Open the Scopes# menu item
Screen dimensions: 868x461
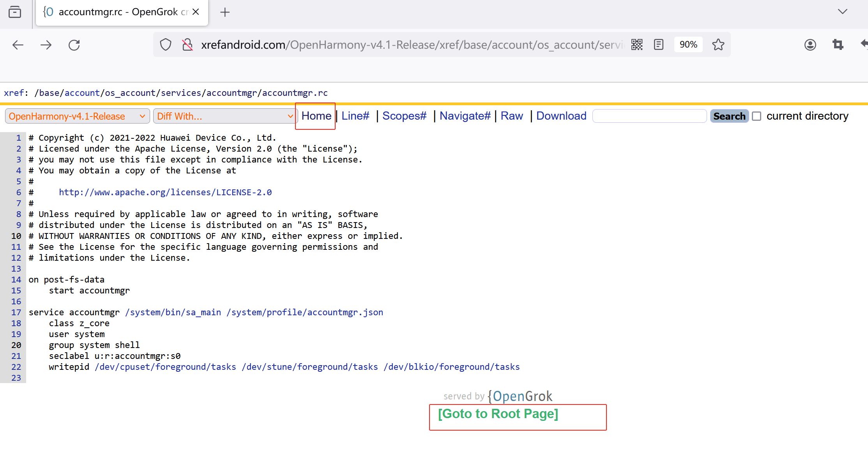click(404, 116)
